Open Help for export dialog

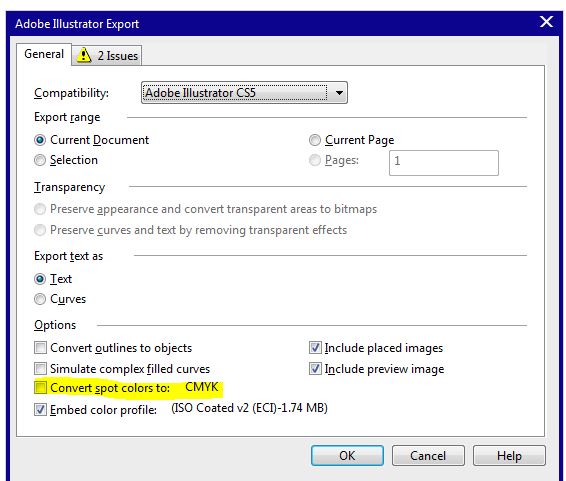[509, 455]
